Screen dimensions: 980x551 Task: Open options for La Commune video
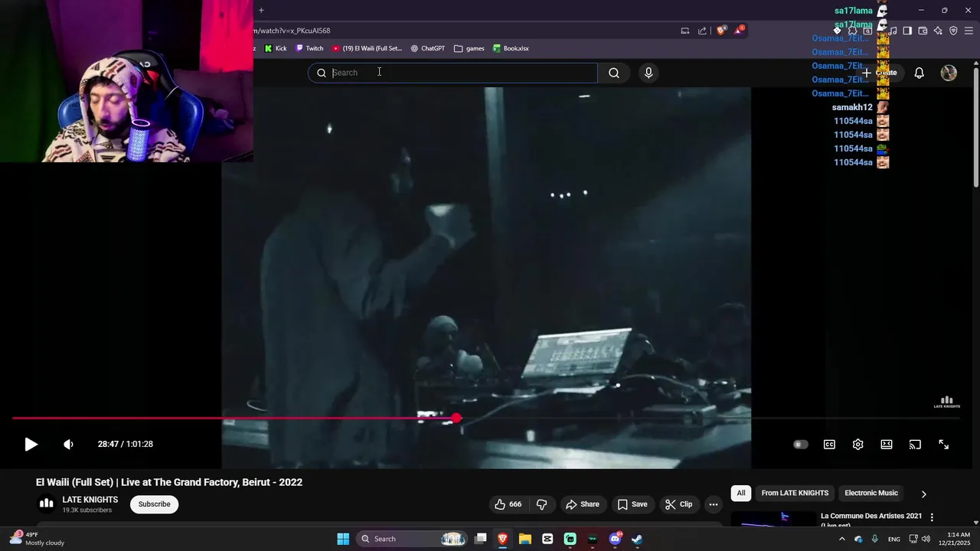point(932,518)
